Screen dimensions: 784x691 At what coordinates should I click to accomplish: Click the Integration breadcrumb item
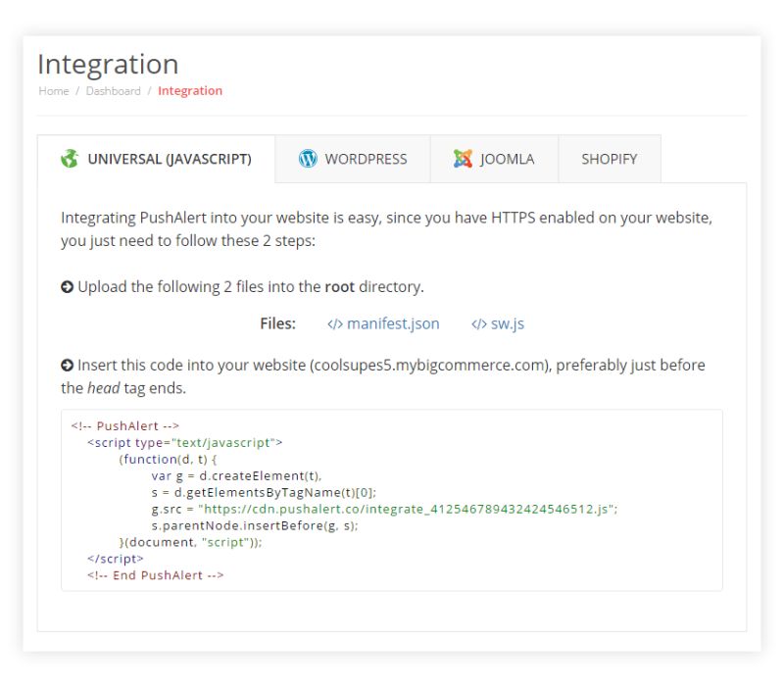tap(190, 91)
